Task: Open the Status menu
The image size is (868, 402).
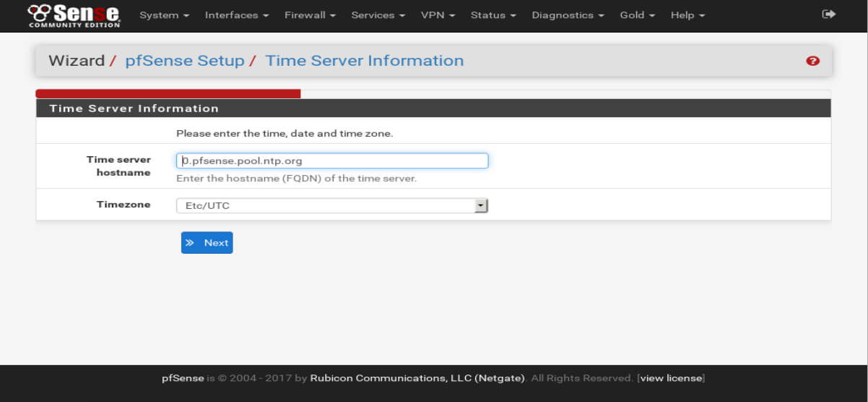Action: (493, 15)
